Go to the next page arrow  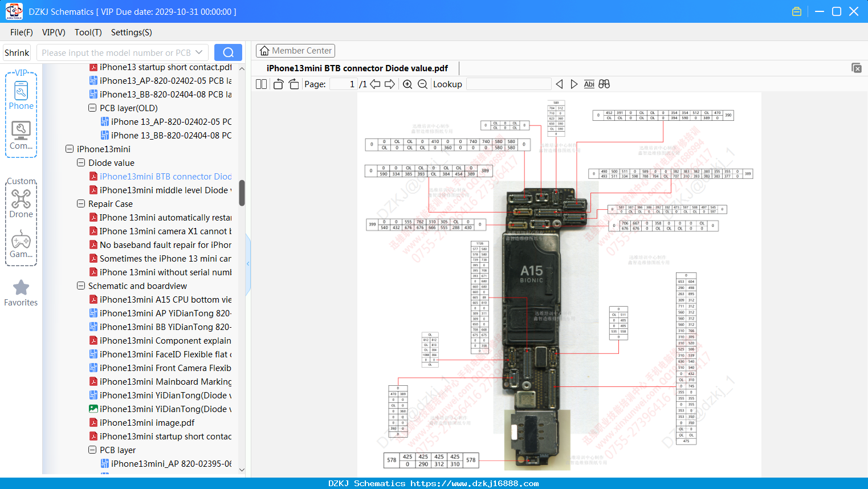click(390, 84)
